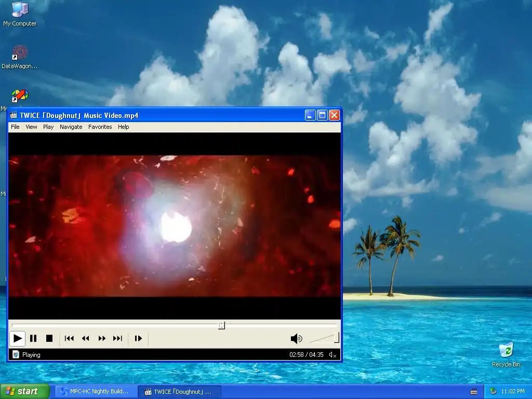Open the File menu
The image size is (532, 399).
(15, 127)
